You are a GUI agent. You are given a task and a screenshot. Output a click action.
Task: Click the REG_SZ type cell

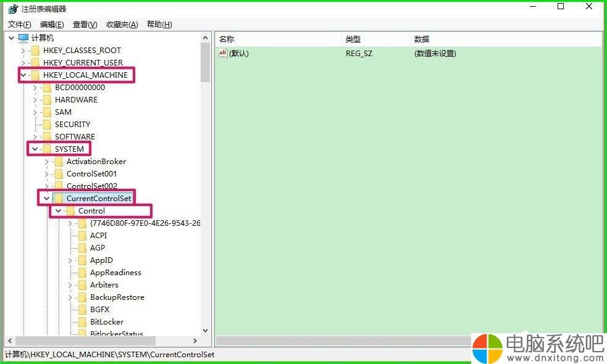tap(359, 54)
